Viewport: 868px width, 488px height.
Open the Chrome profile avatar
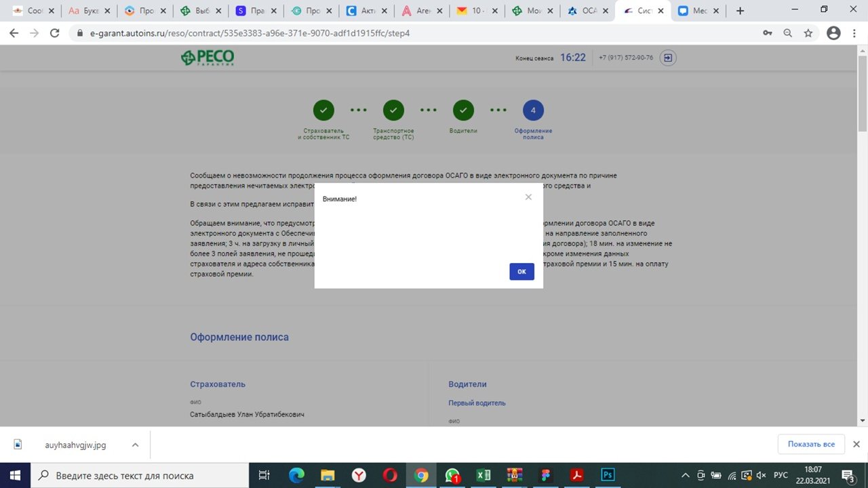[833, 33]
